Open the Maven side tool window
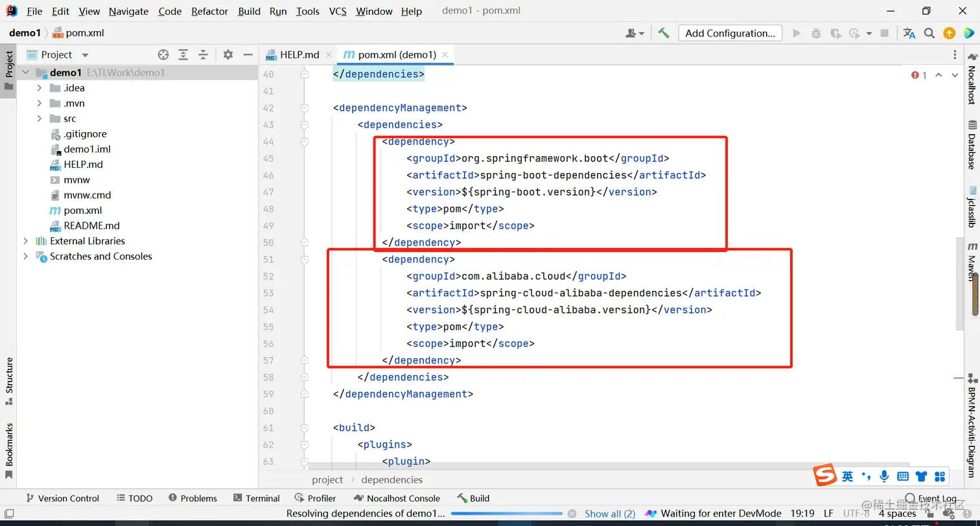980x526 pixels. click(972, 261)
